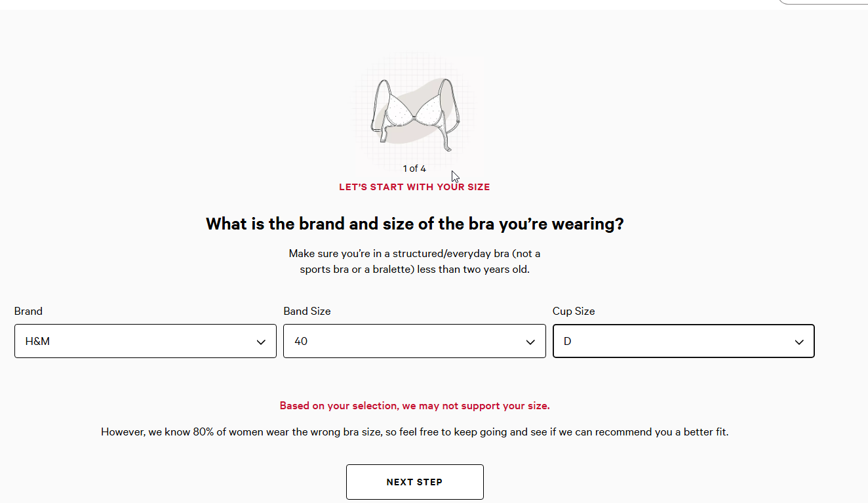
Task: Open the Brand dropdown
Action: coord(145,341)
